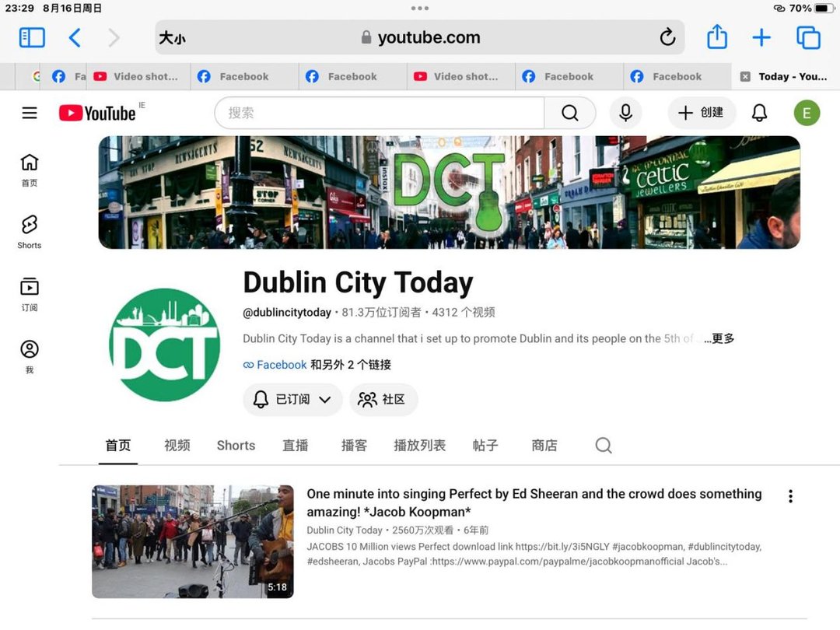This screenshot has height=630, width=840.
Task: Open video's three-dot options menu
Action: point(791,496)
